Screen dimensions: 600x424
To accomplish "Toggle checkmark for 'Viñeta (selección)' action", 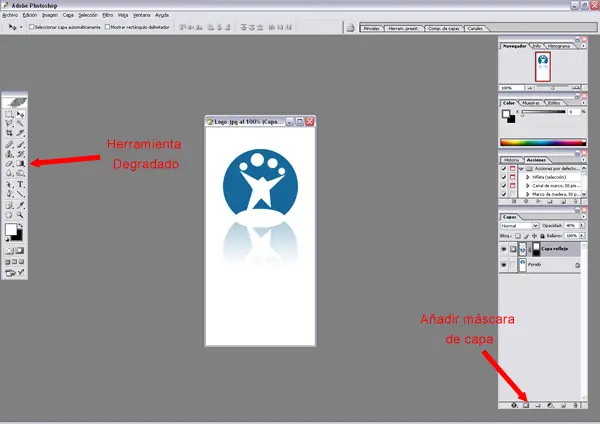I will point(504,177).
